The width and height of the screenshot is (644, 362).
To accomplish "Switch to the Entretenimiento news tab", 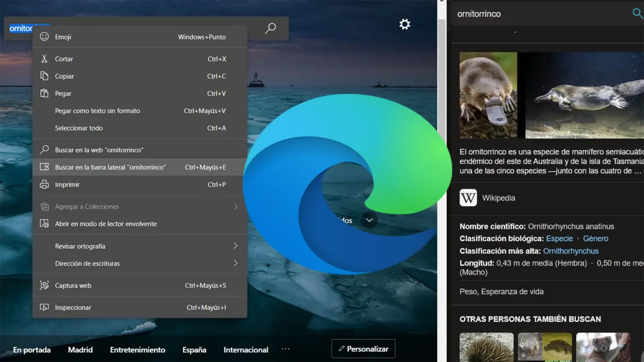I will pos(137,349).
